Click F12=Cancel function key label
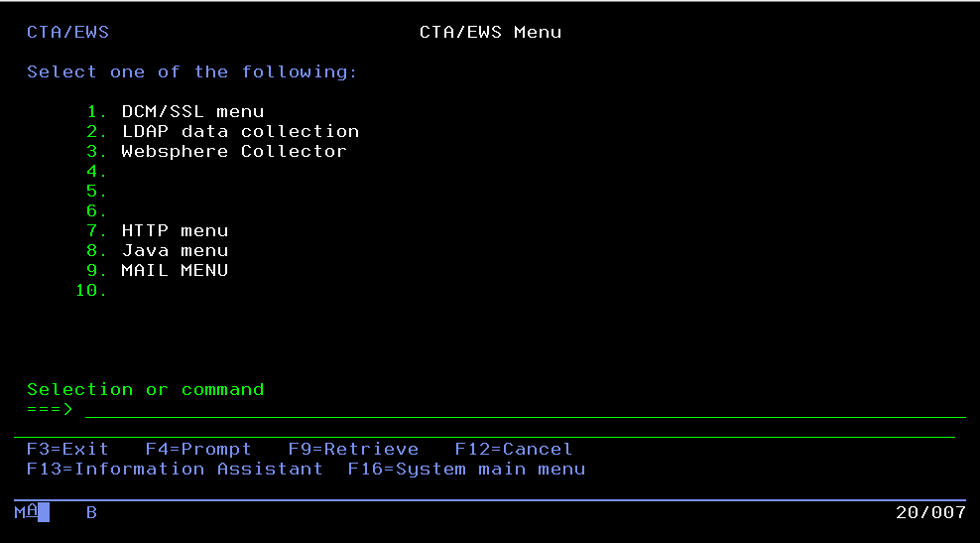 tap(514, 449)
